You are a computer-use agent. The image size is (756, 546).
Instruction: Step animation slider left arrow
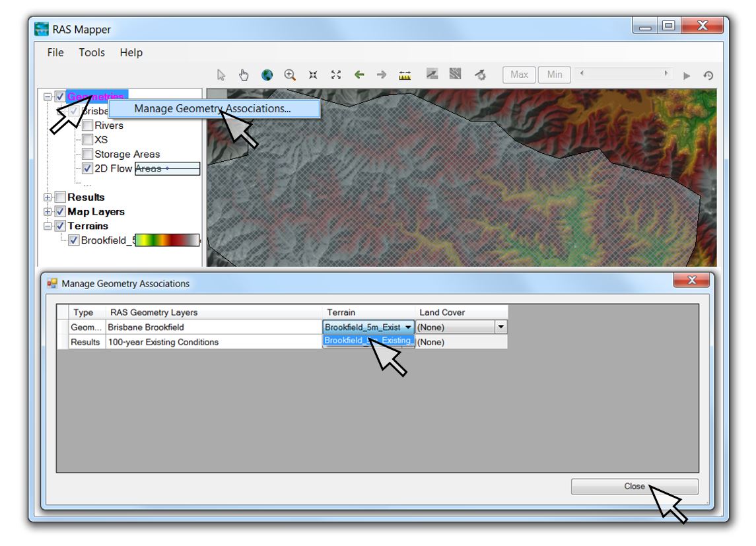tap(582, 73)
